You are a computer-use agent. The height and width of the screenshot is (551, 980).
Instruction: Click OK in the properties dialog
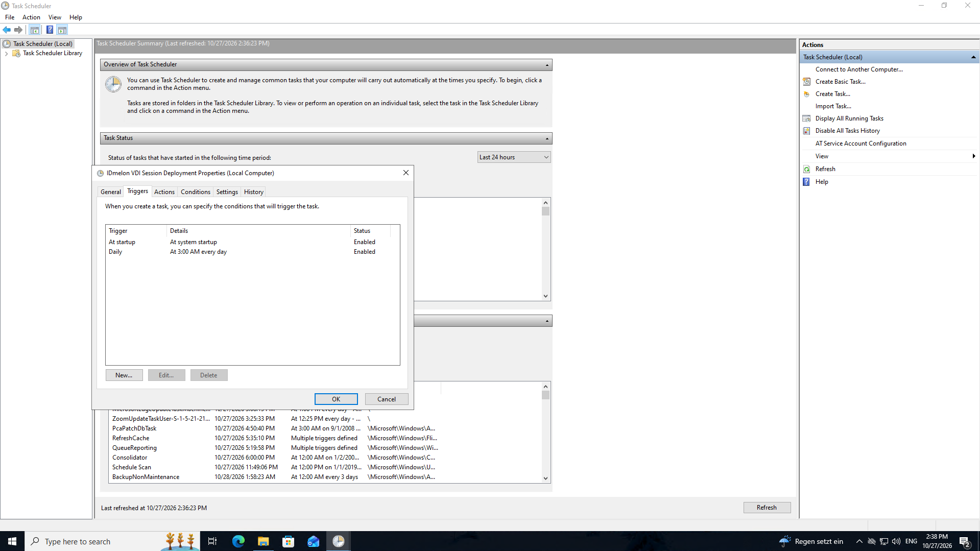336,399
